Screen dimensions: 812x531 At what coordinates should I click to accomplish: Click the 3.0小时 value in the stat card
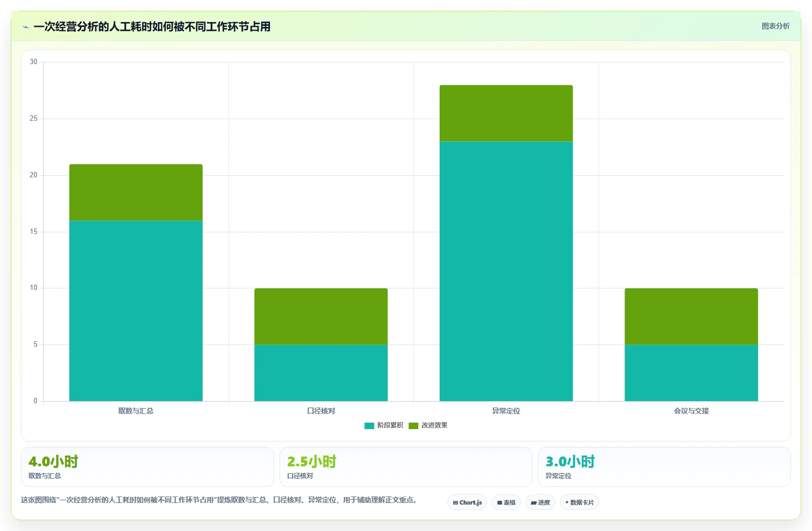pos(570,461)
